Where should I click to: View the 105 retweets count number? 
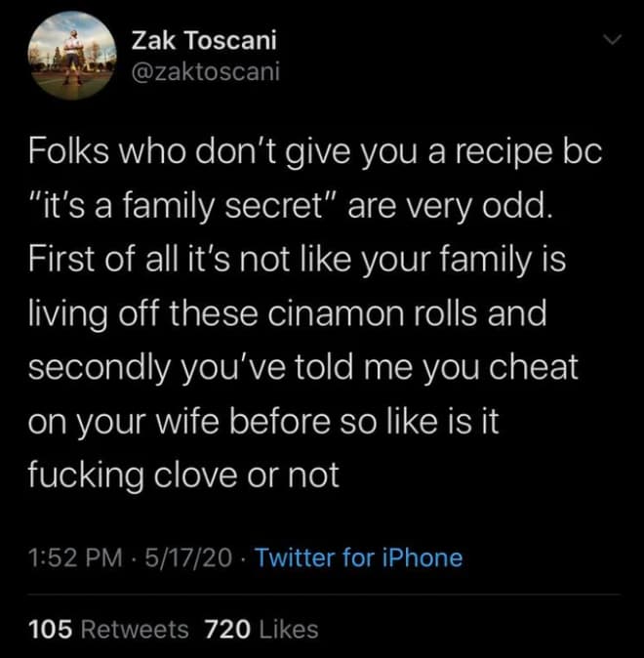(52, 630)
